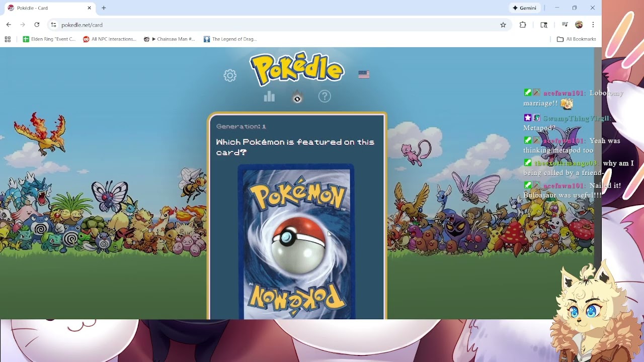Bookmark this page with the star
The height and width of the screenshot is (362, 644).
503,25
